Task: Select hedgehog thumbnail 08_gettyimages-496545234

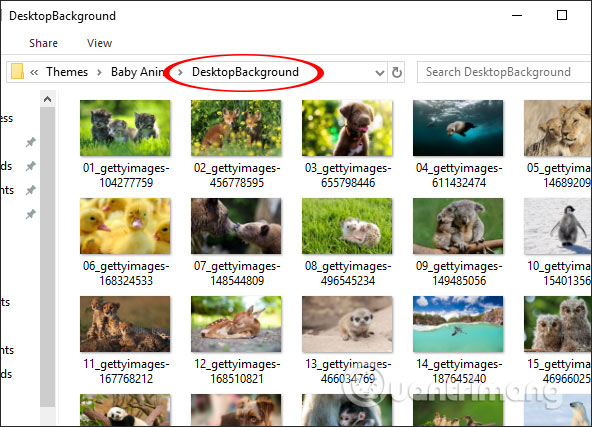Action: (347, 226)
